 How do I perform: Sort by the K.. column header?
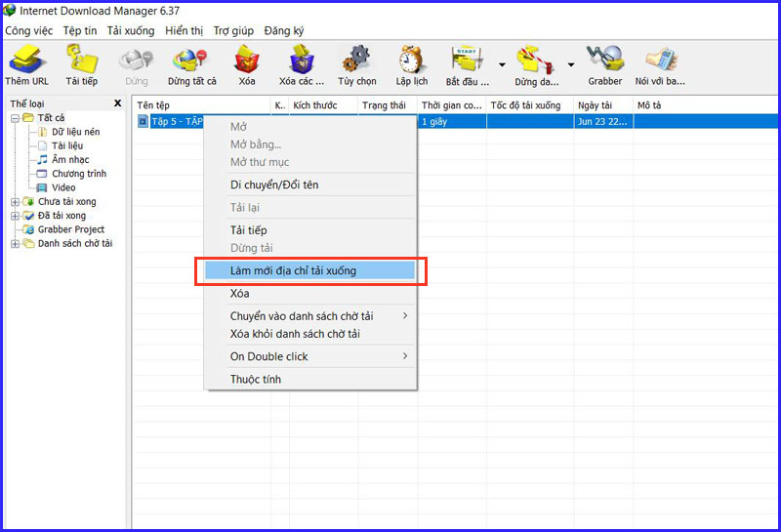click(280, 105)
